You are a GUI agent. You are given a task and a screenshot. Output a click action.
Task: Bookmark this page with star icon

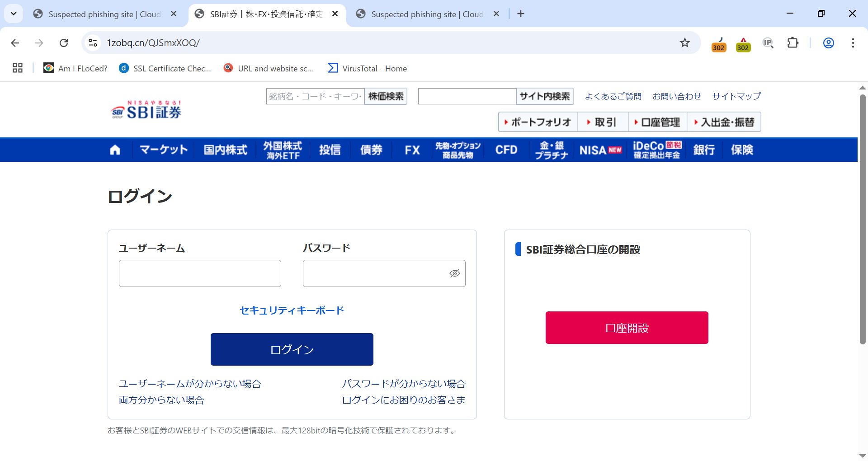pos(685,43)
